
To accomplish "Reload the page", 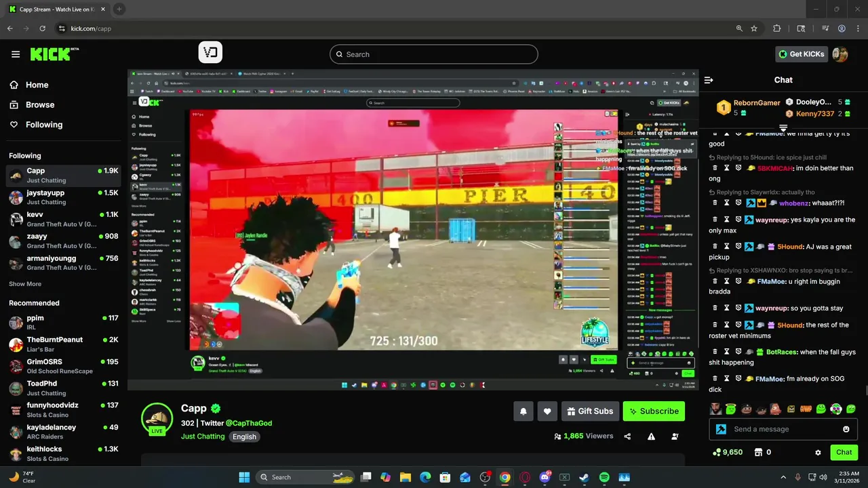I will (42, 28).
